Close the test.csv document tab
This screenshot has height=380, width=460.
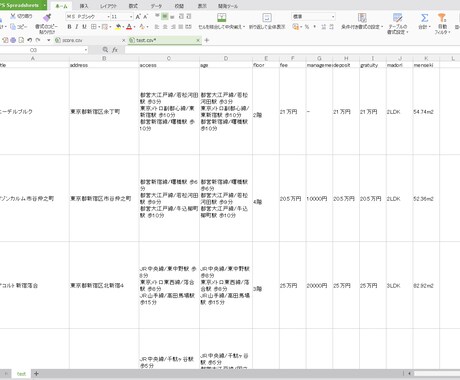click(198, 40)
